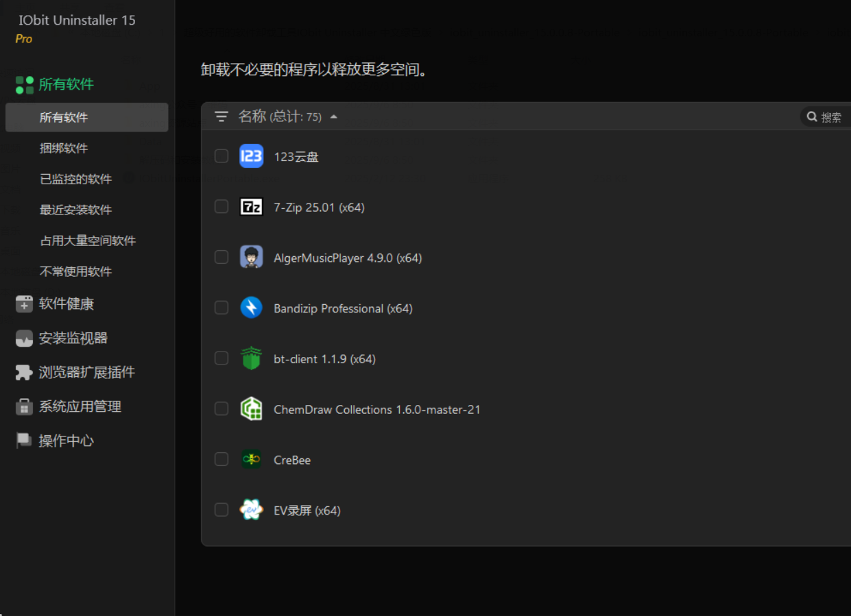Tick the CreBee checkbox
The width and height of the screenshot is (851, 616).
click(221, 459)
